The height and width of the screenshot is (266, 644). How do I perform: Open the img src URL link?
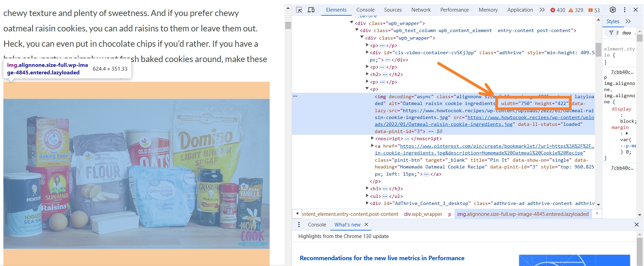click(484, 121)
